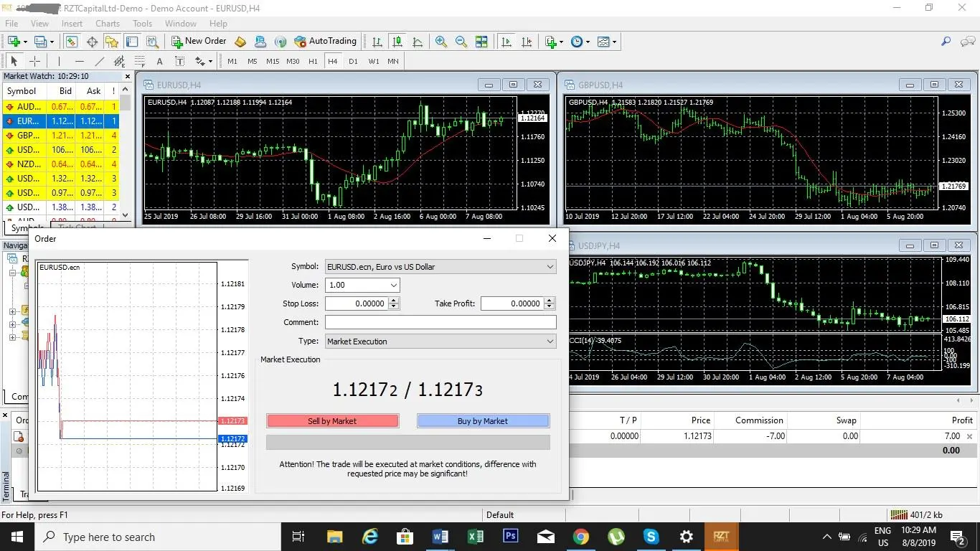Click the Zoom Out magnifier icon
Viewport: 980px width, 551px height.
coord(461,42)
